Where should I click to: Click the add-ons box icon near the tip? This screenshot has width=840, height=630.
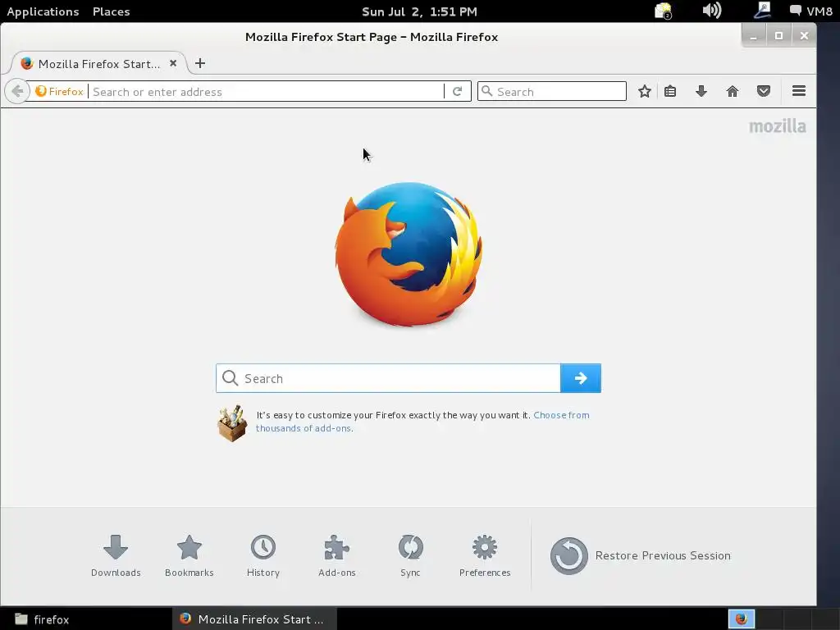click(232, 423)
